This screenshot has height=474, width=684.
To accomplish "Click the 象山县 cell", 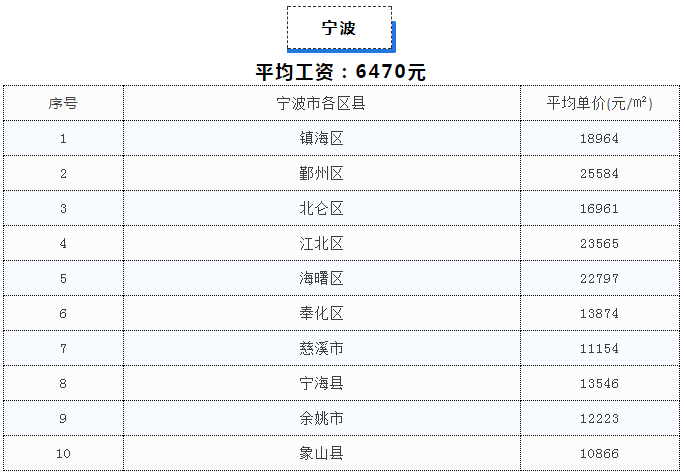I will point(321,454).
